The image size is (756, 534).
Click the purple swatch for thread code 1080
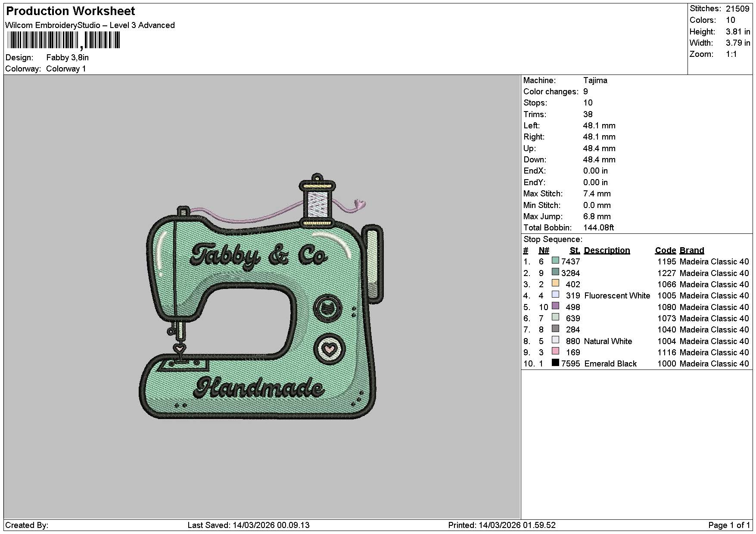click(x=555, y=306)
